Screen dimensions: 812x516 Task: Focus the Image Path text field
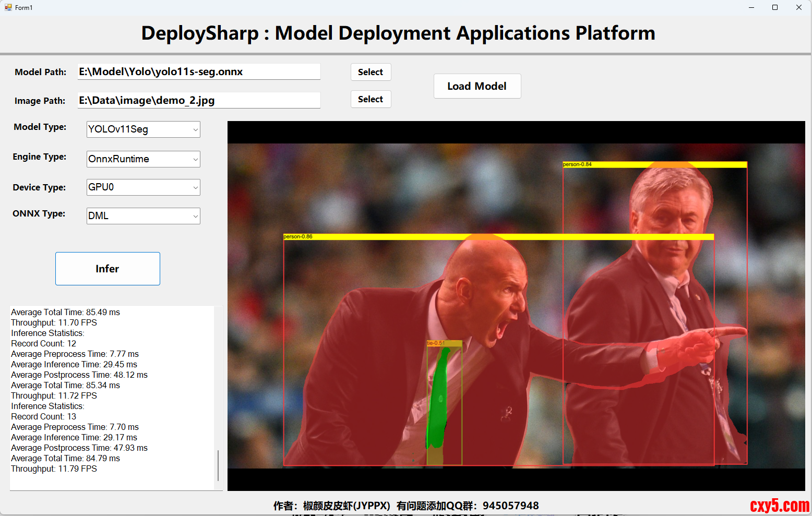(x=198, y=101)
